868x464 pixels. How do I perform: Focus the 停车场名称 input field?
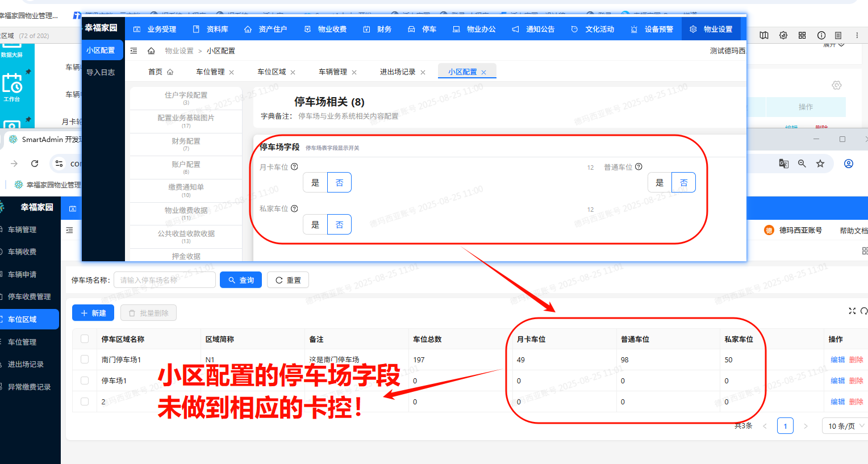pyautogui.click(x=165, y=280)
